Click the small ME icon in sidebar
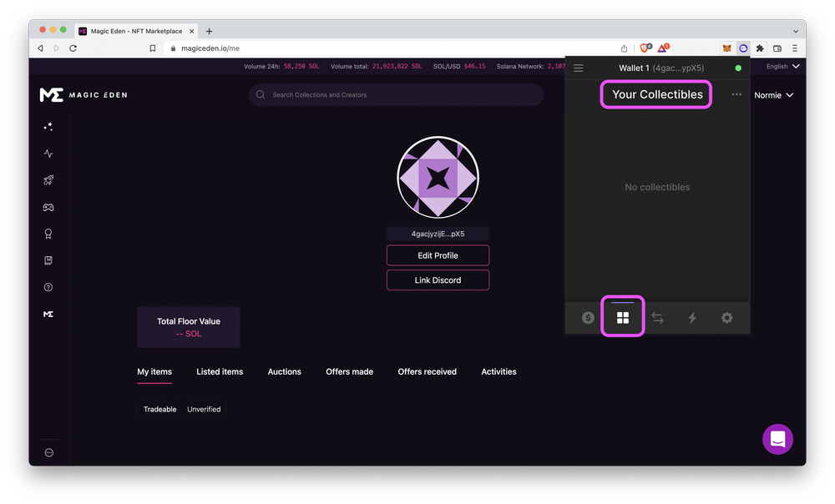Screen dimensions: 835x504 [x=48, y=314]
